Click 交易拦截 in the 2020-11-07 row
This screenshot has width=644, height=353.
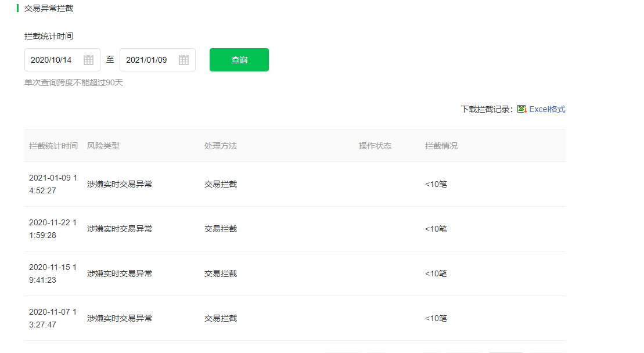(221, 319)
